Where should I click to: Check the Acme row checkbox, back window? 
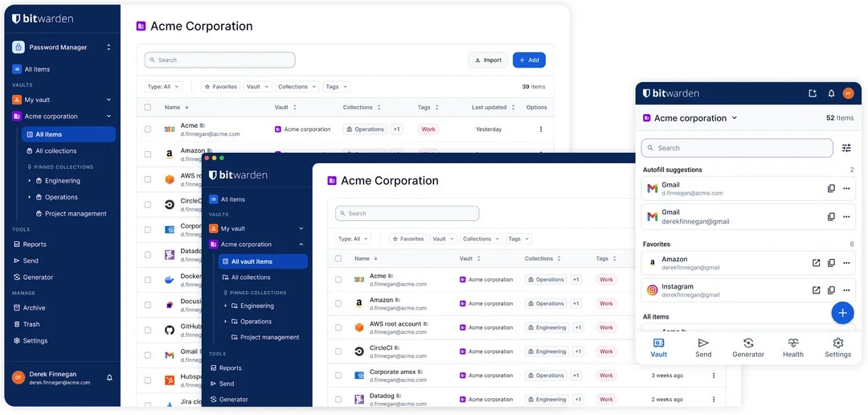[x=148, y=129]
